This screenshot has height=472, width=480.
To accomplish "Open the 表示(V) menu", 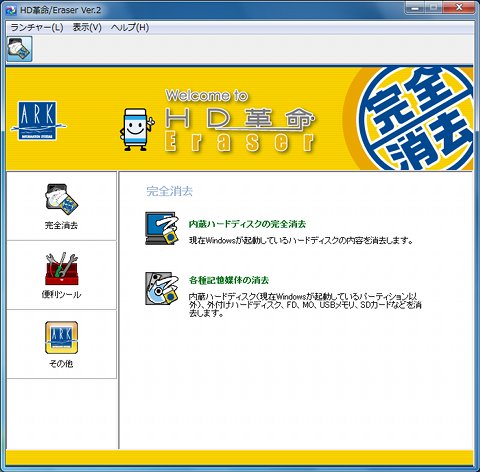I will (87, 27).
